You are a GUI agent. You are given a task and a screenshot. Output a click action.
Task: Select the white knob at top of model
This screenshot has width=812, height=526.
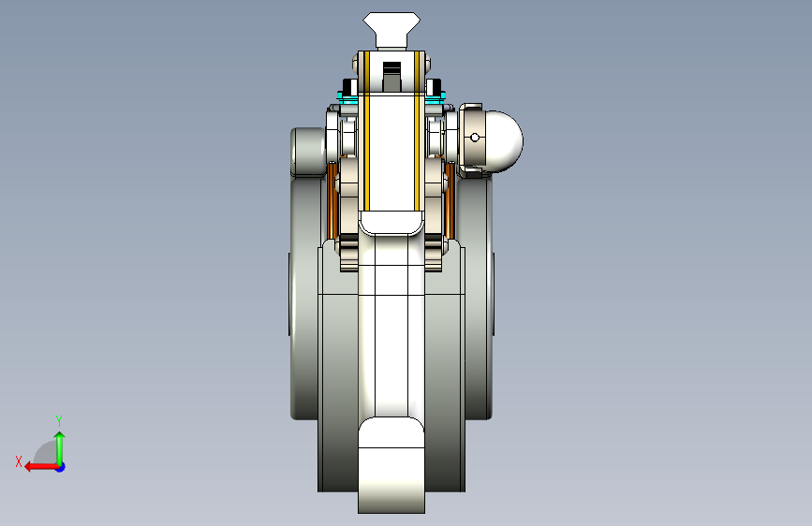point(391,31)
